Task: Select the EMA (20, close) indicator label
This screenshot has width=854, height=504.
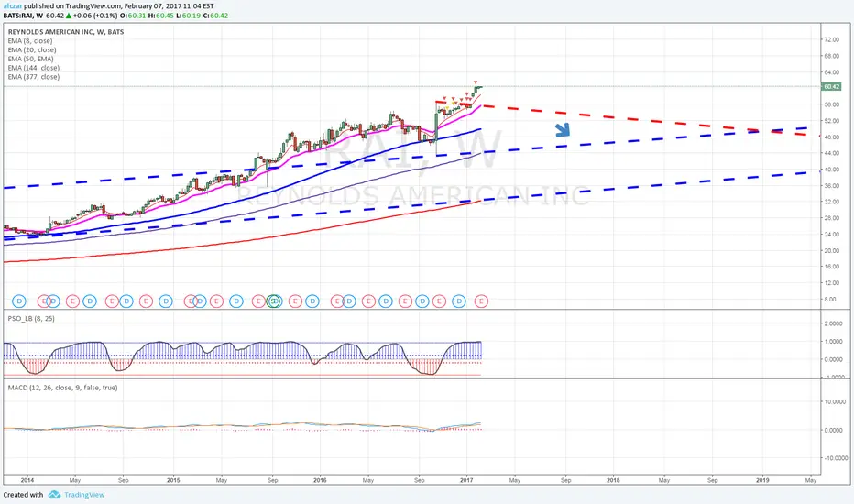Action: (31, 49)
